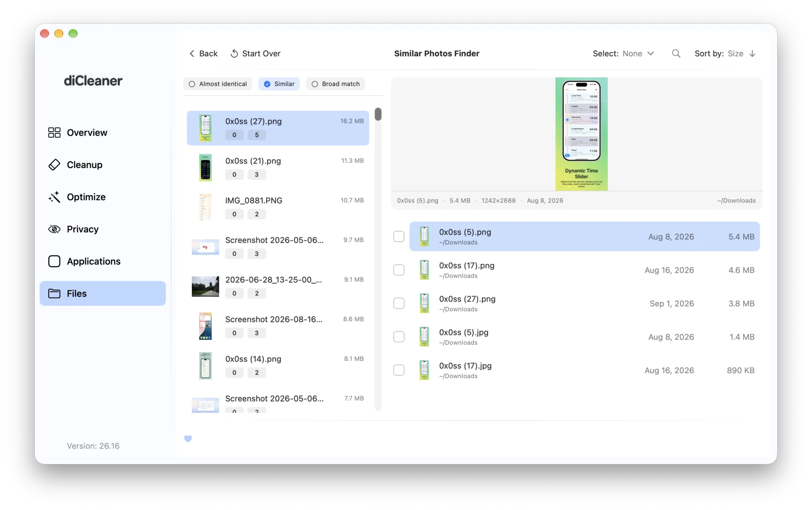Go to the Overview tab
812x510 pixels.
point(103,132)
